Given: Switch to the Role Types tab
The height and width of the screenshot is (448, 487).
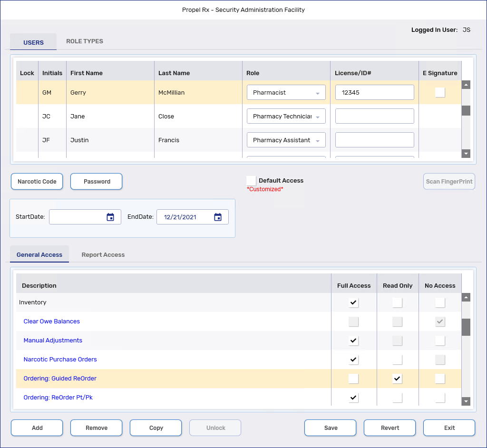Looking at the screenshot, I should (85, 41).
